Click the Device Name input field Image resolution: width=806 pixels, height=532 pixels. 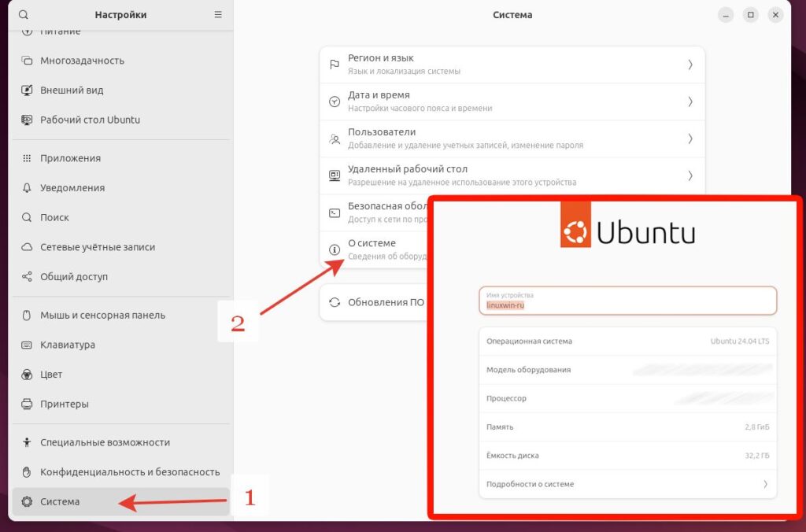(627, 301)
